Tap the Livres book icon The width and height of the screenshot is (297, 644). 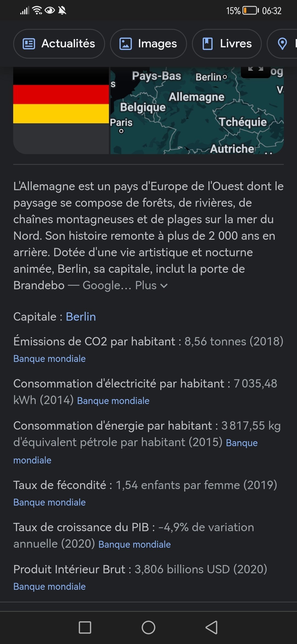coord(208,44)
